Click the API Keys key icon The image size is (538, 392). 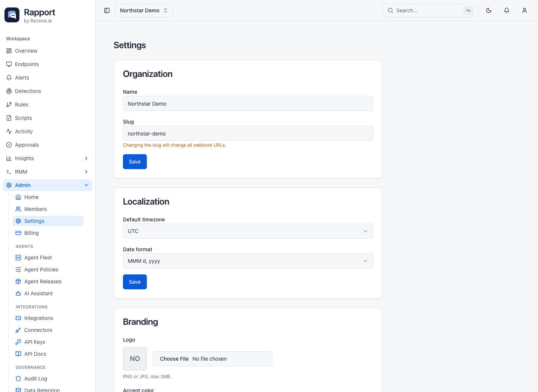(x=18, y=342)
